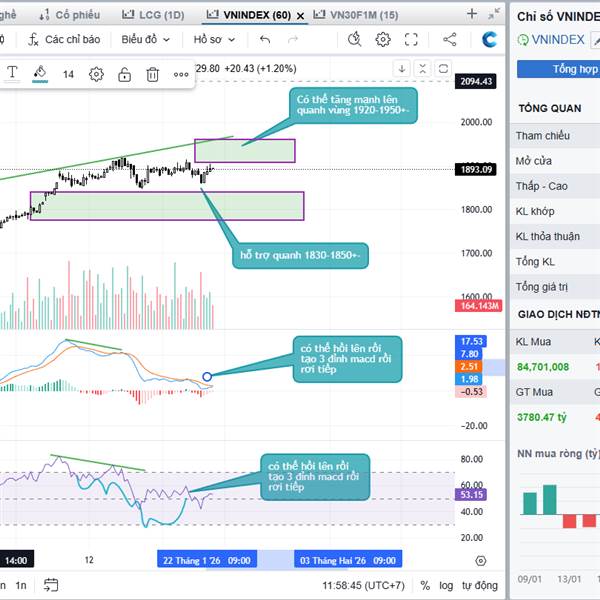This screenshot has height=600, width=600.
Task: Select the hỗ trợ quanh 1830-1850 callout
Action: tap(300, 255)
